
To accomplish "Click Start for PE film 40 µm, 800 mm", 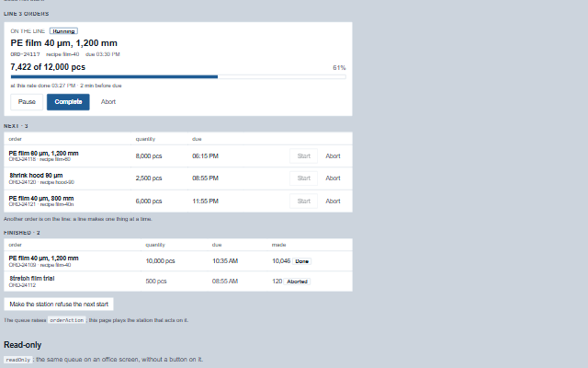I will [x=304, y=201].
